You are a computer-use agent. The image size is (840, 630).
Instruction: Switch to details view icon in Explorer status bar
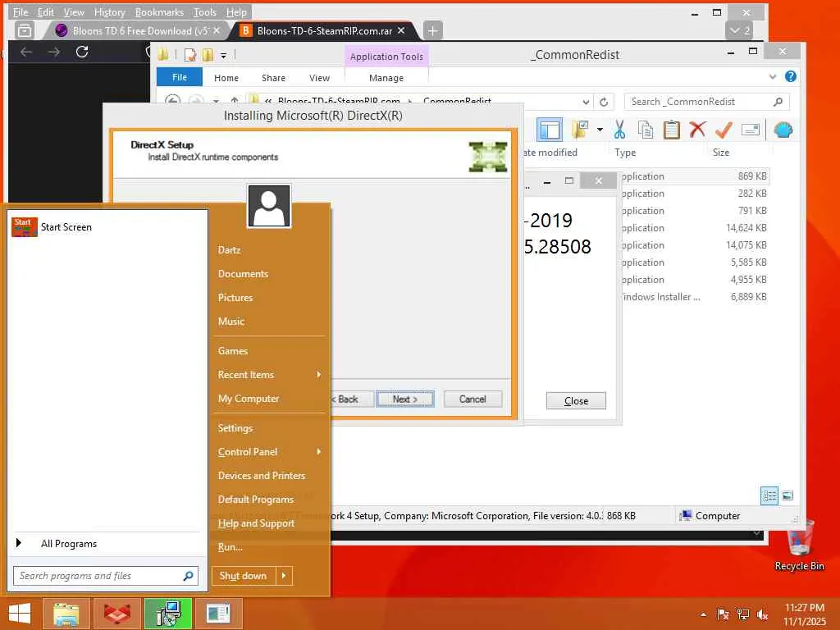coord(769,495)
